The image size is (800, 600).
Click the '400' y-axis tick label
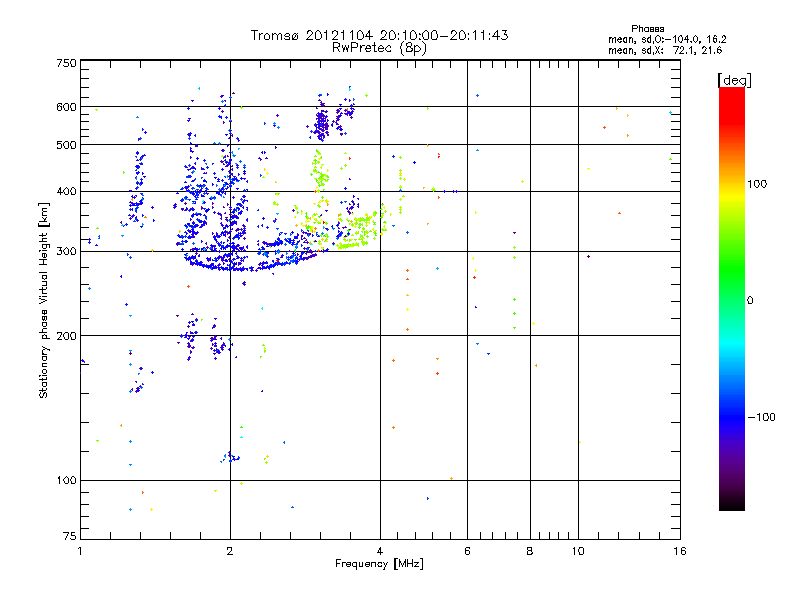coord(66,192)
